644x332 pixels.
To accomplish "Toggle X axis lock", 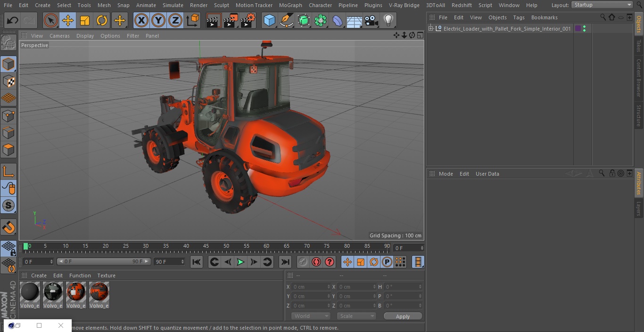I will [x=141, y=20].
